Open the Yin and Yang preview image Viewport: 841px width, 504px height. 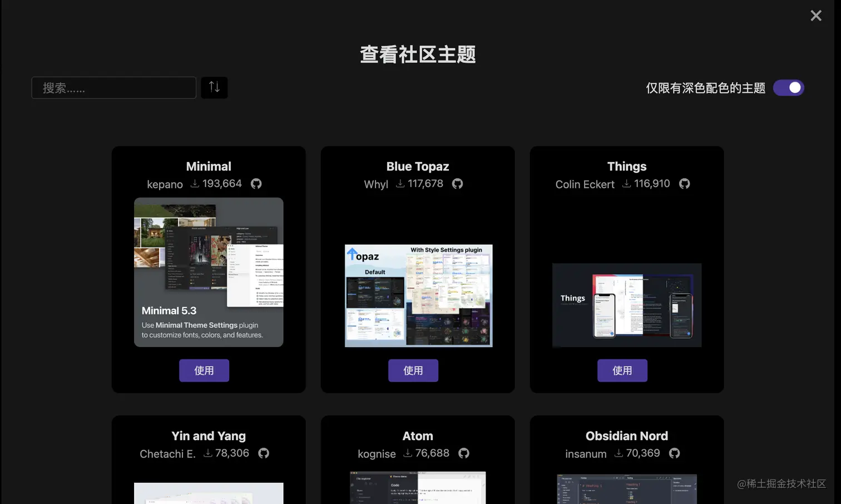209,493
